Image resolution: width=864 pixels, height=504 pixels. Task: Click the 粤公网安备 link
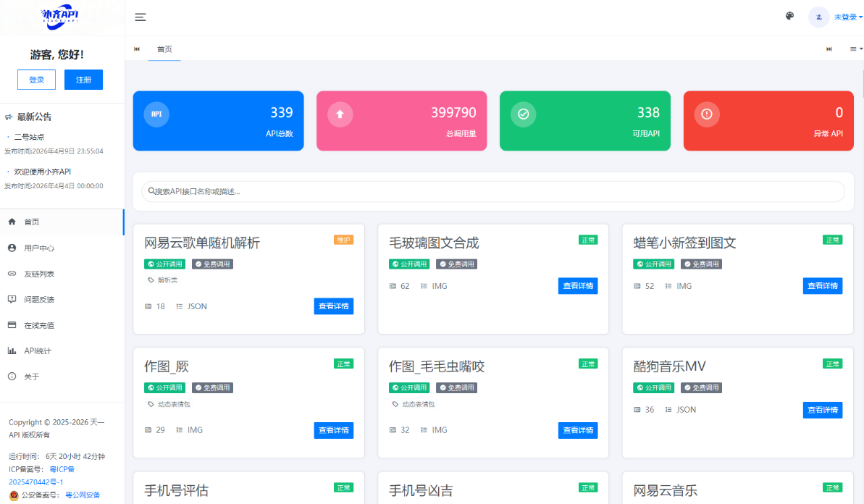coord(83,495)
